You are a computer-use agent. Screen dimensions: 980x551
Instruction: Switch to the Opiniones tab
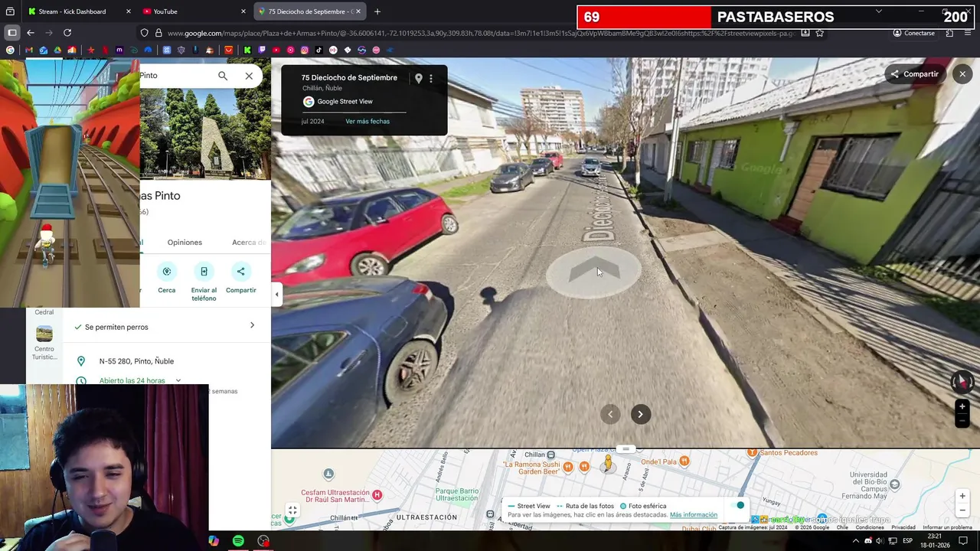tap(185, 243)
